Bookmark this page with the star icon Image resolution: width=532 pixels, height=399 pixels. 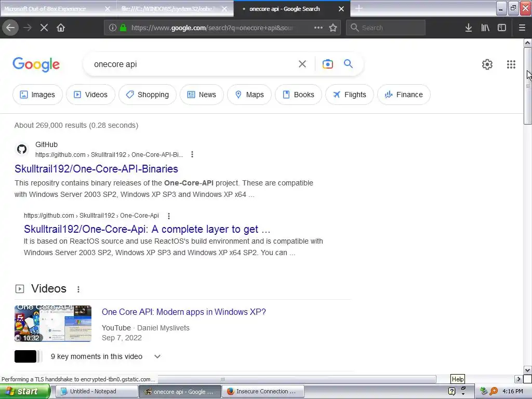pyautogui.click(x=333, y=28)
